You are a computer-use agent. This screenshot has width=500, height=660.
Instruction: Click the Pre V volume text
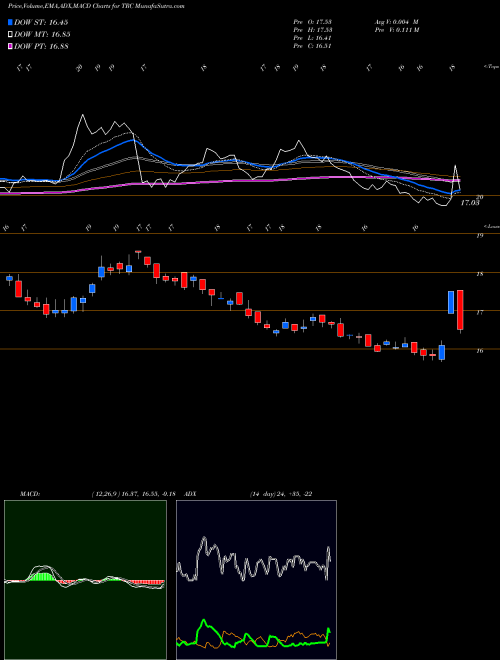[x=396, y=30]
